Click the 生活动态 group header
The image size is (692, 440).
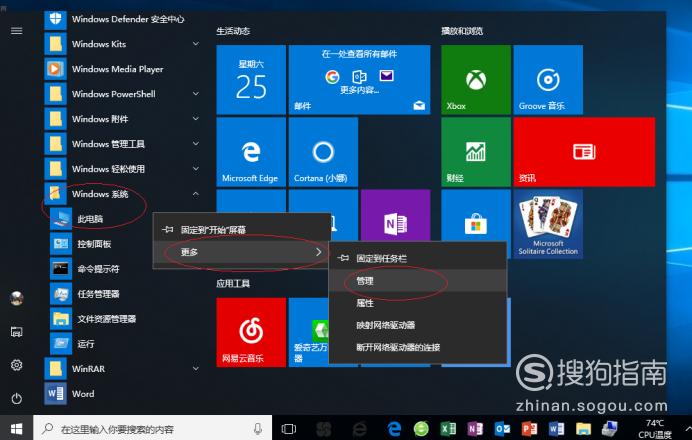point(233,31)
